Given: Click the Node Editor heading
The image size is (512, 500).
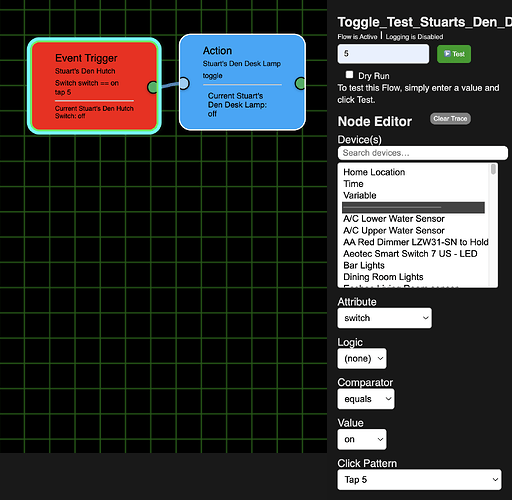Looking at the screenshot, I should tap(375, 122).
